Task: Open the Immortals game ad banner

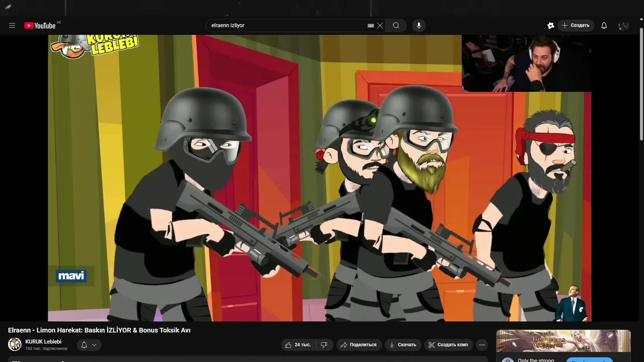Action: (x=563, y=341)
